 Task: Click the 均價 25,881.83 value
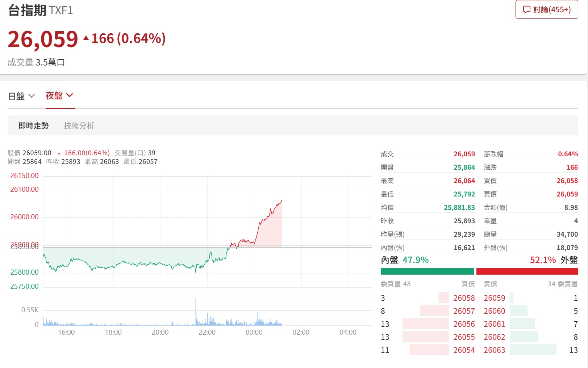pyautogui.click(x=459, y=207)
